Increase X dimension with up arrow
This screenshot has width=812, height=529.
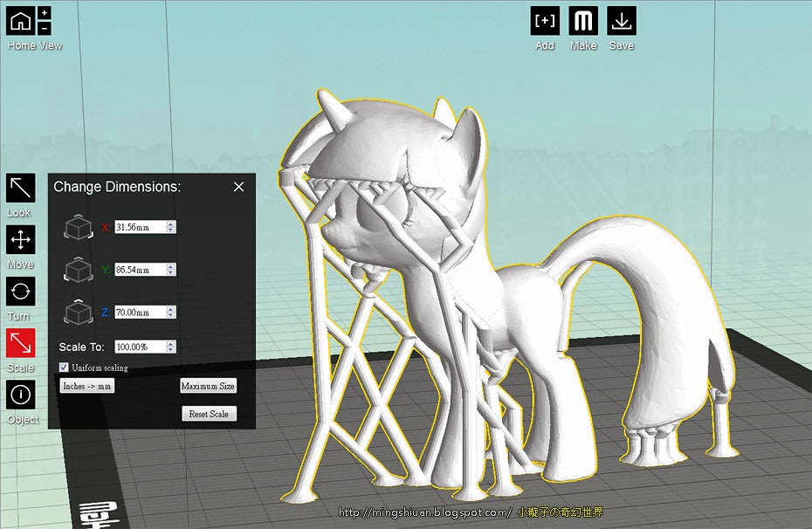point(171,223)
